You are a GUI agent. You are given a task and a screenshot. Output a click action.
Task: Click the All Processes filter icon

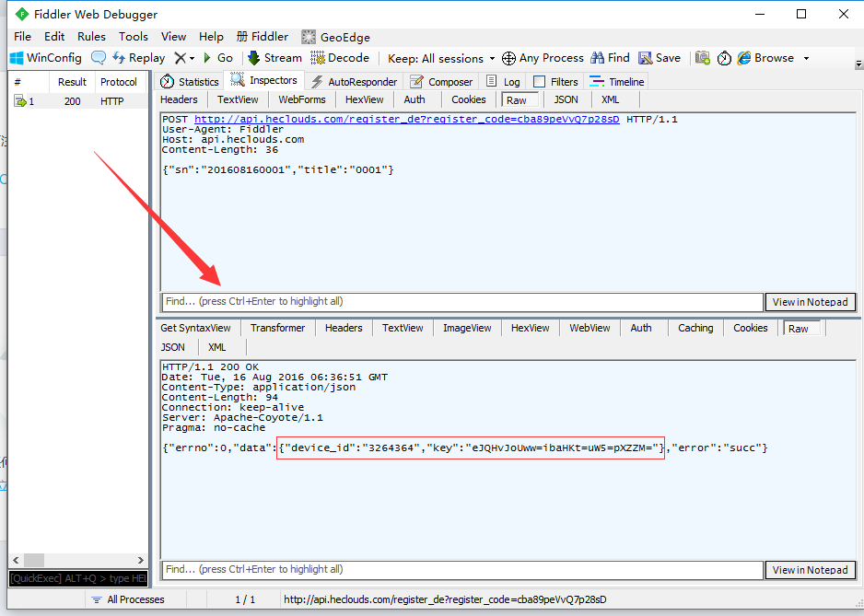click(x=97, y=599)
